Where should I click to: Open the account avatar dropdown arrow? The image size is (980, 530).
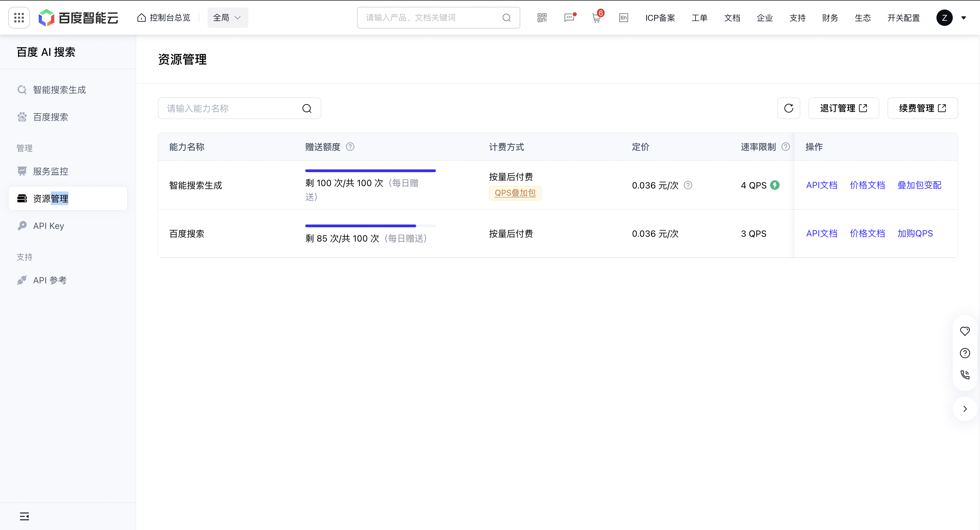[x=963, y=17]
